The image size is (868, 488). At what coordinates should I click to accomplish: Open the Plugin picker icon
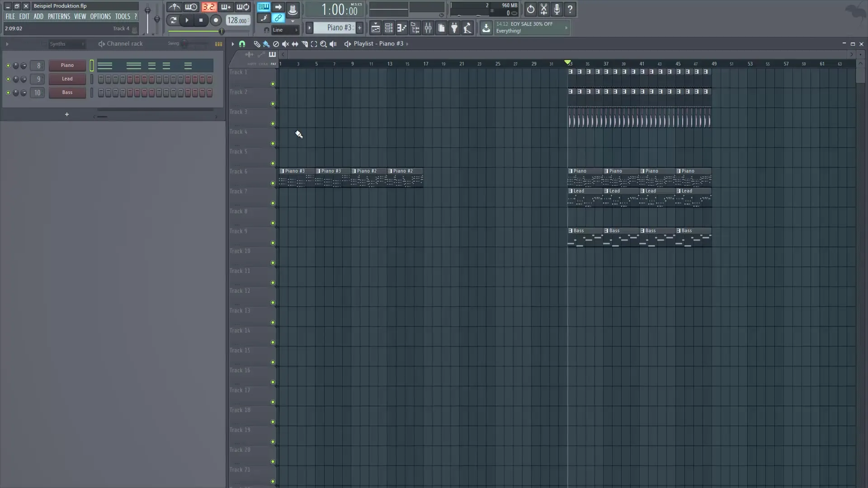pos(454,28)
